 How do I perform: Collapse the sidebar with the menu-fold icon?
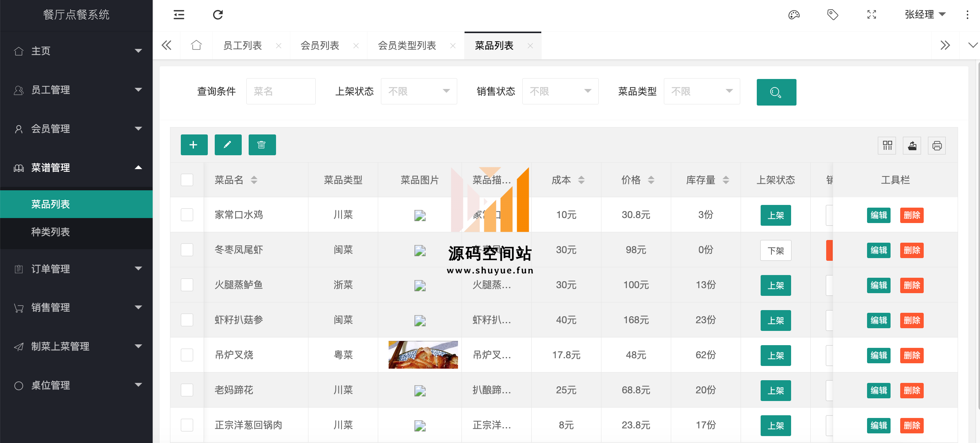[x=179, y=15]
